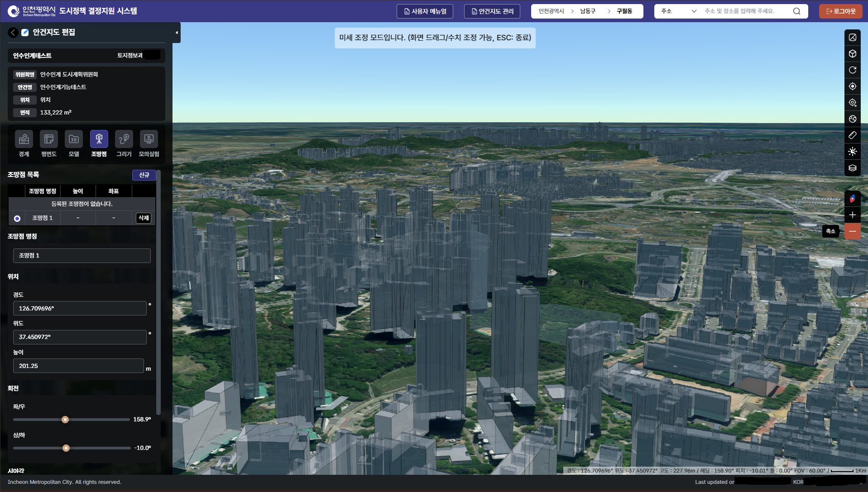Viewport: 868px width, 492px height.
Task: Switch to the 모델 tab
Action: tap(74, 144)
